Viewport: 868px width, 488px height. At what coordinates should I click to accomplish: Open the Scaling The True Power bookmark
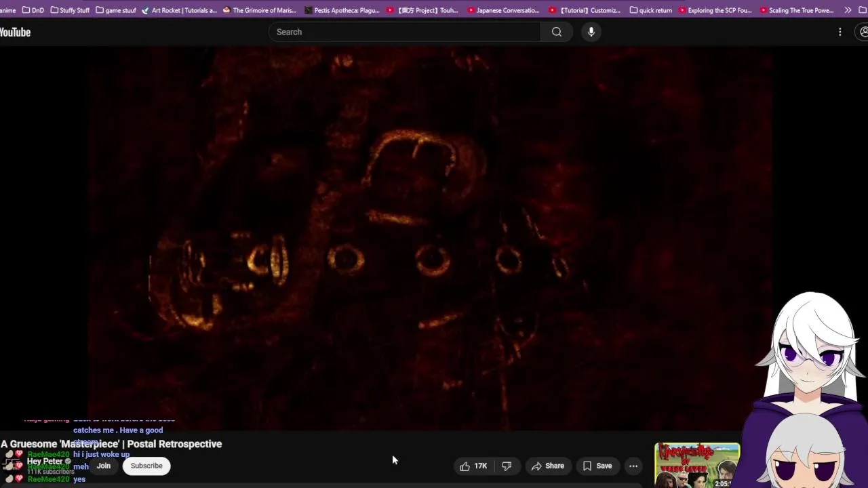point(797,10)
